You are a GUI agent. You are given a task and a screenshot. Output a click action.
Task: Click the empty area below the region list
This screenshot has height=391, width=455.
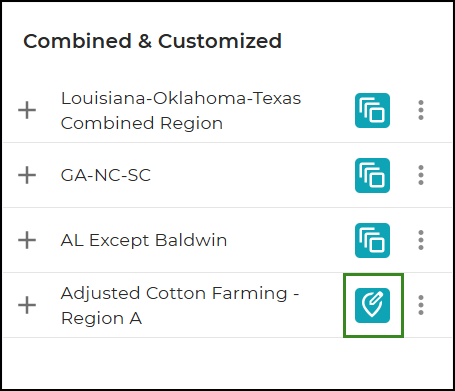coord(227,363)
